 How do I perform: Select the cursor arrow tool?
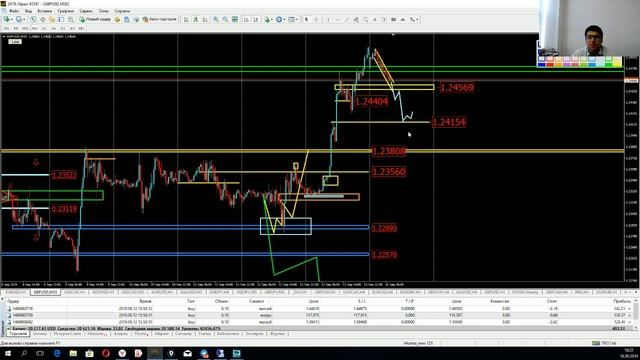tap(306, 19)
